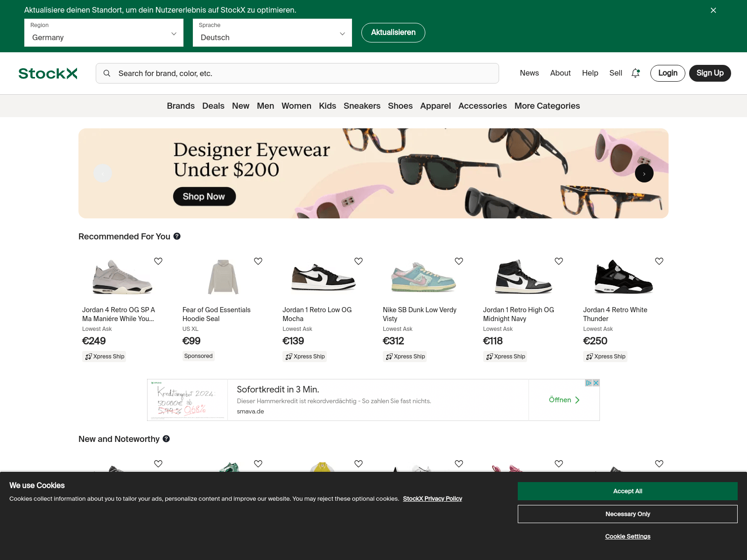Screen dimensions: 747x560
Task: Click the Aktualisieren button
Action: [x=393, y=33]
